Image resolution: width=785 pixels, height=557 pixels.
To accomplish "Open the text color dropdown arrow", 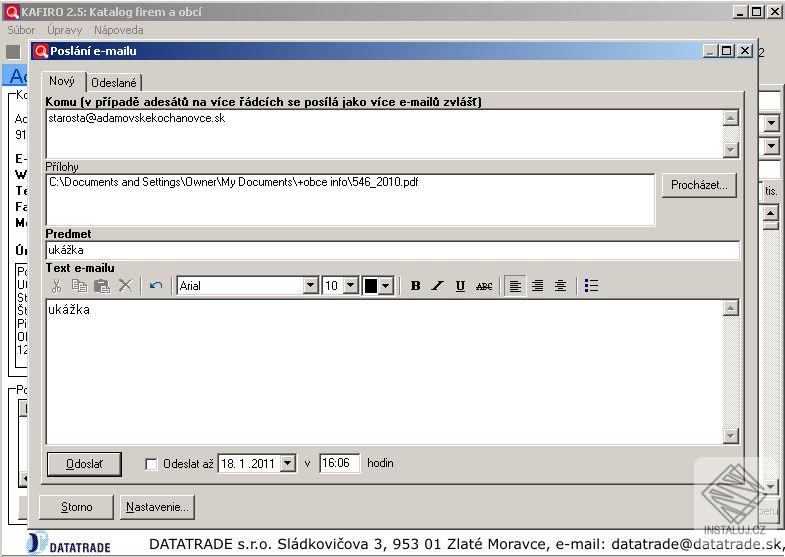I will pos(385,286).
